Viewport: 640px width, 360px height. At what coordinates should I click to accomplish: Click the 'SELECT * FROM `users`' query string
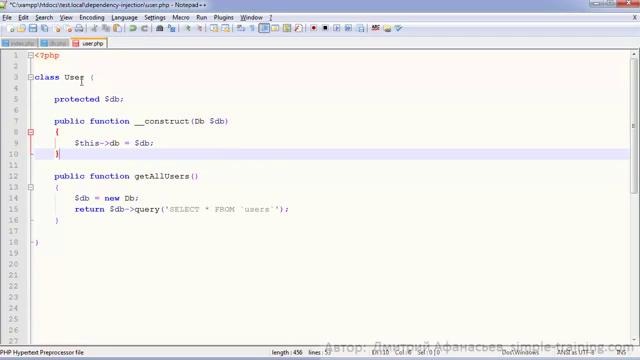[x=223, y=209]
